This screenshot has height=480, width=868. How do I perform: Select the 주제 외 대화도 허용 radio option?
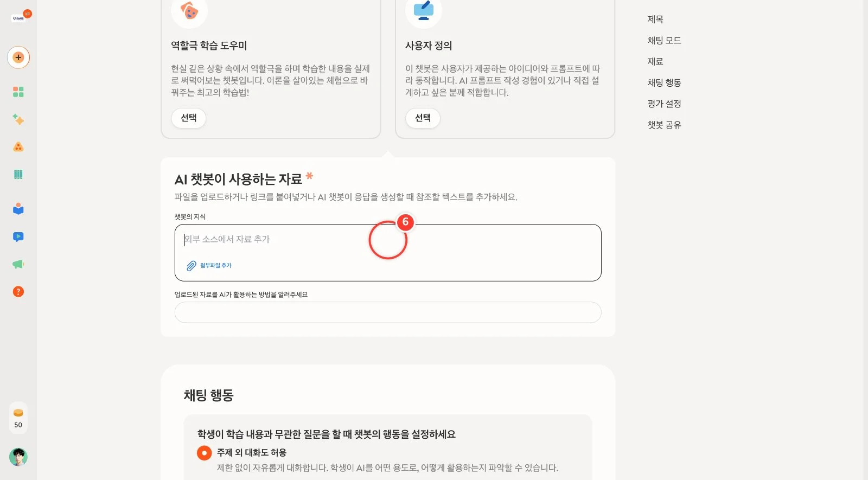point(205,453)
